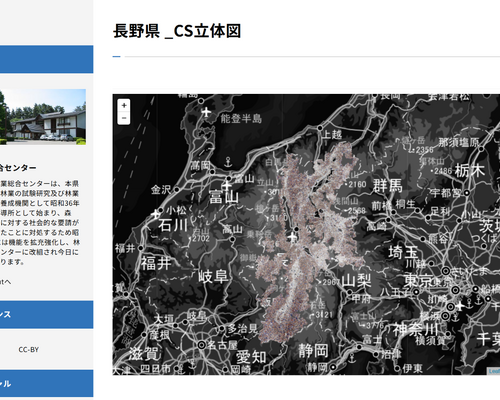The height and width of the screenshot is (400, 500).
Task: Click the 伊東 city label
Action: click(413, 368)
